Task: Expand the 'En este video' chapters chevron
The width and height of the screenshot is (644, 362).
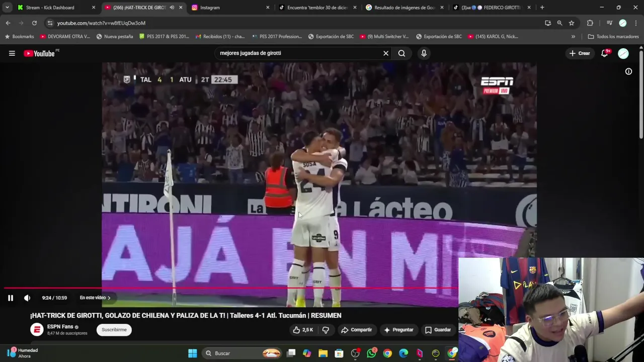Action: point(109,298)
